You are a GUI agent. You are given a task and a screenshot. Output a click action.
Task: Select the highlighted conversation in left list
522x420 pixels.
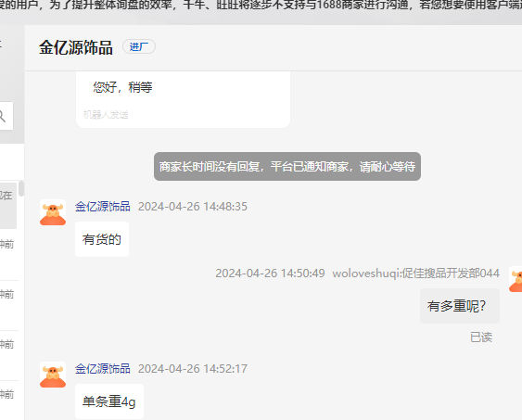pyautogui.click(x=8, y=205)
